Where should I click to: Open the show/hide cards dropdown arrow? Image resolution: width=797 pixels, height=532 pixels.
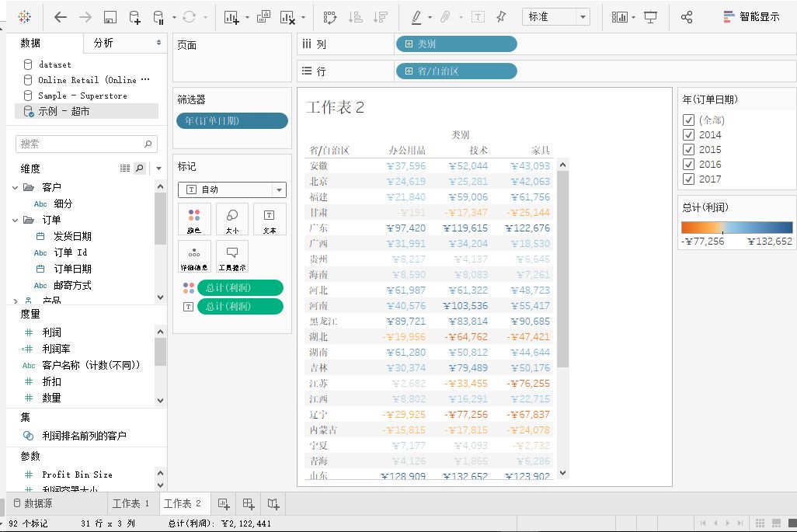(x=634, y=17)
